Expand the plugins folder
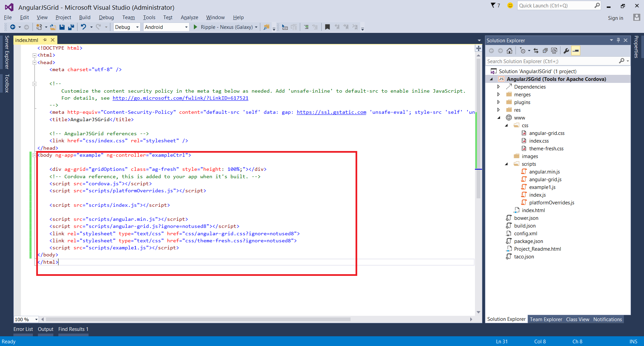This screenshot has width=644, height=346. pos(498,102)
